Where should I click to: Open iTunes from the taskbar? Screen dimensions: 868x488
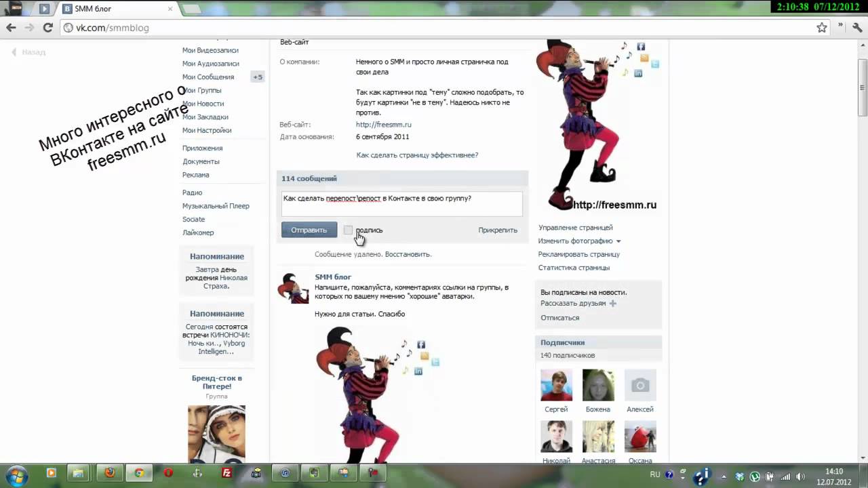(x=285, y=473)
